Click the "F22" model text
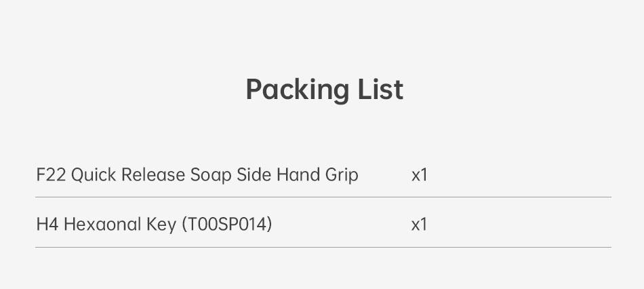Screen dimensions: 644x289 pos(51,175)
